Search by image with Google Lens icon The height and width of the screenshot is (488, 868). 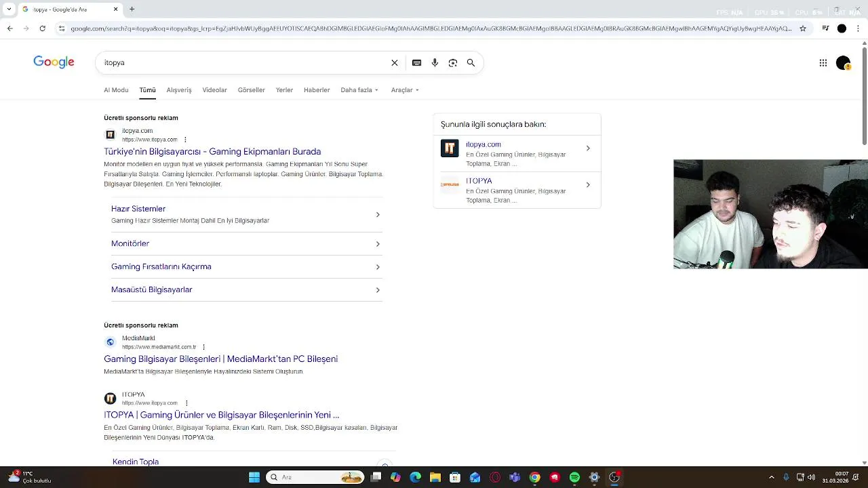coord(453,62)
